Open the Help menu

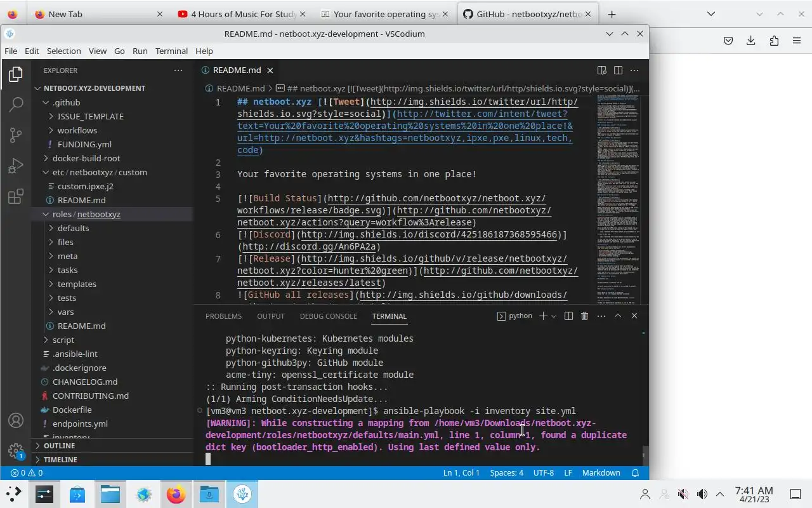click(204, 51)
